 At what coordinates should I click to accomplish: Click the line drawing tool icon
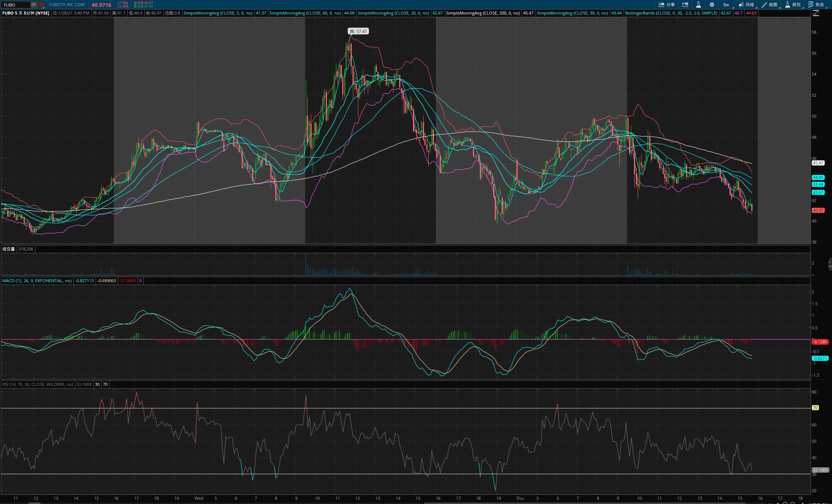(x=764, y=5)
